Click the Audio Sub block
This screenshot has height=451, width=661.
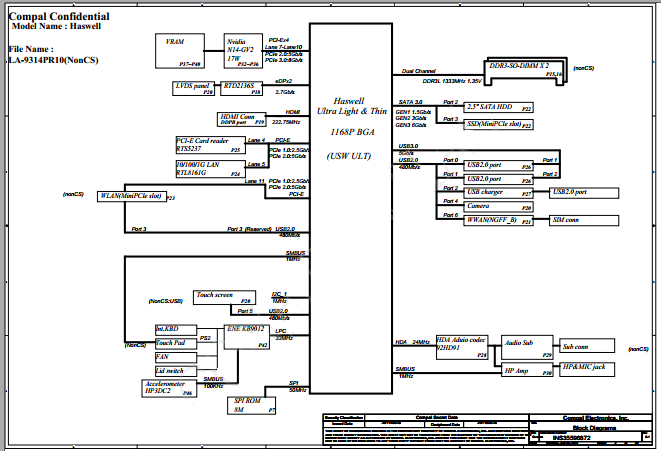click(x=527, y=348)
